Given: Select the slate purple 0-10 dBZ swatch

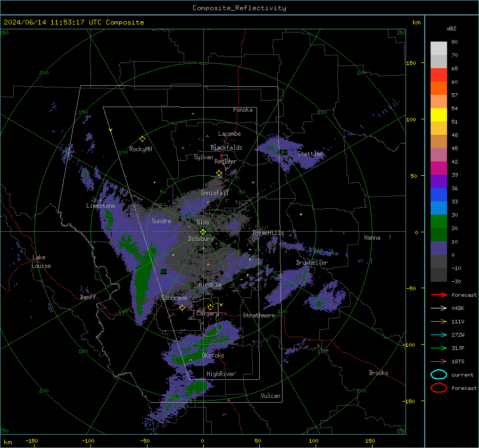Looking at the screenshot, I should pyautogui.click(x=439, y=248).
